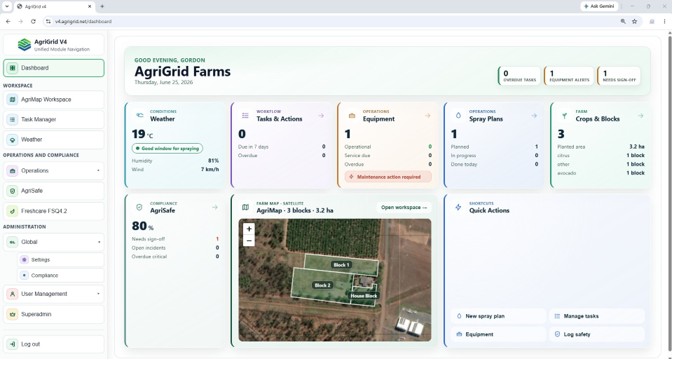Click the Weather card wind icon

(139, 116)
